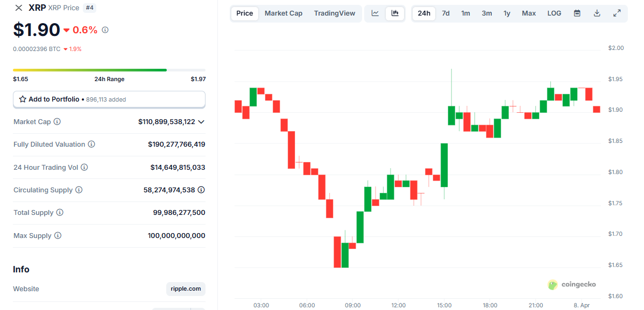Click the 24h Range progress bar
This screenshot has width=644, height=310.
point(109,70)
